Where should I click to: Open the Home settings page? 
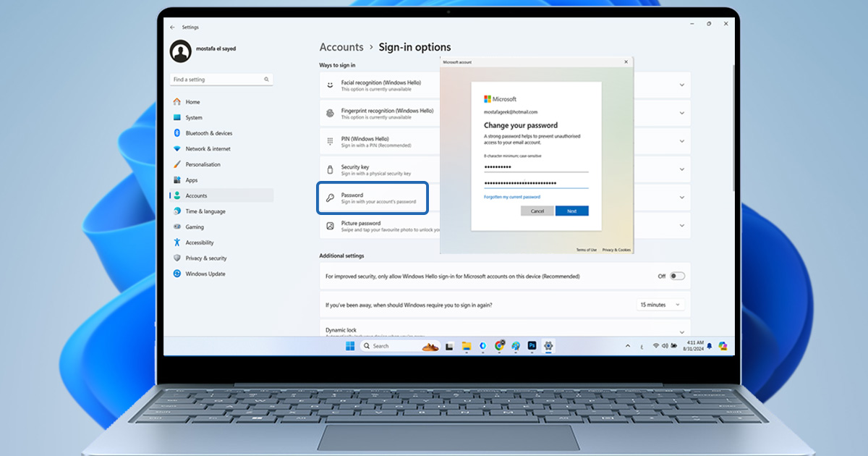[x=221, y=102]
